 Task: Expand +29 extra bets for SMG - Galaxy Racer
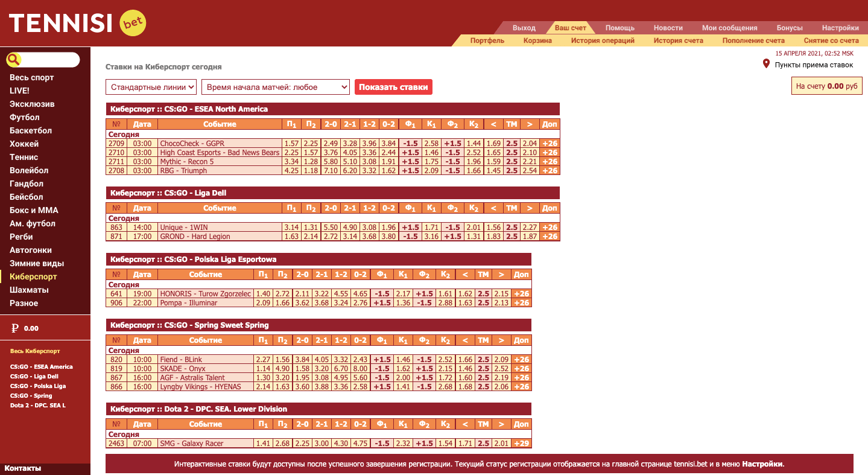521,444
